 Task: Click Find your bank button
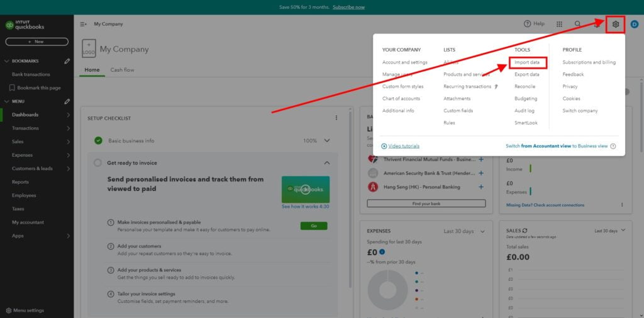pos(426,203)
